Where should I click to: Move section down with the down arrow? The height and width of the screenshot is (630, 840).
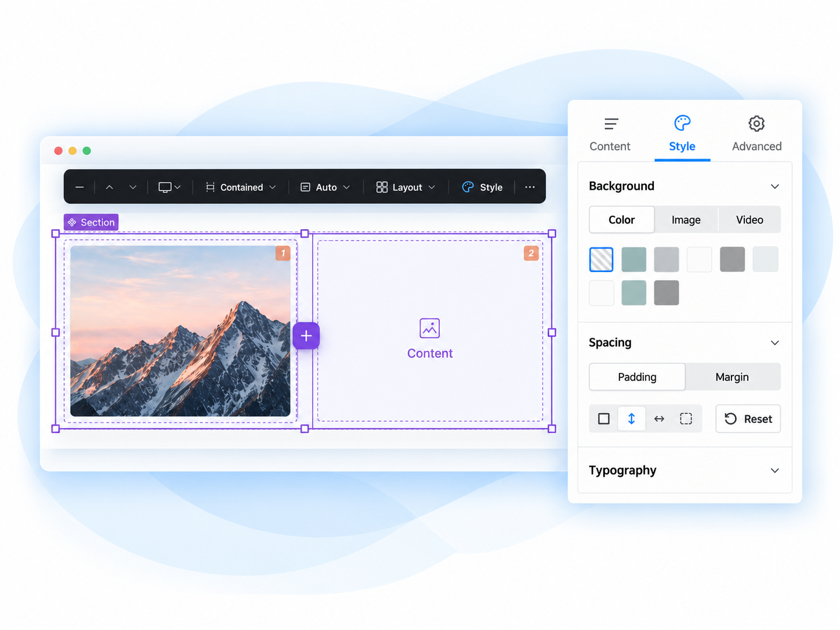click(133, 187)
